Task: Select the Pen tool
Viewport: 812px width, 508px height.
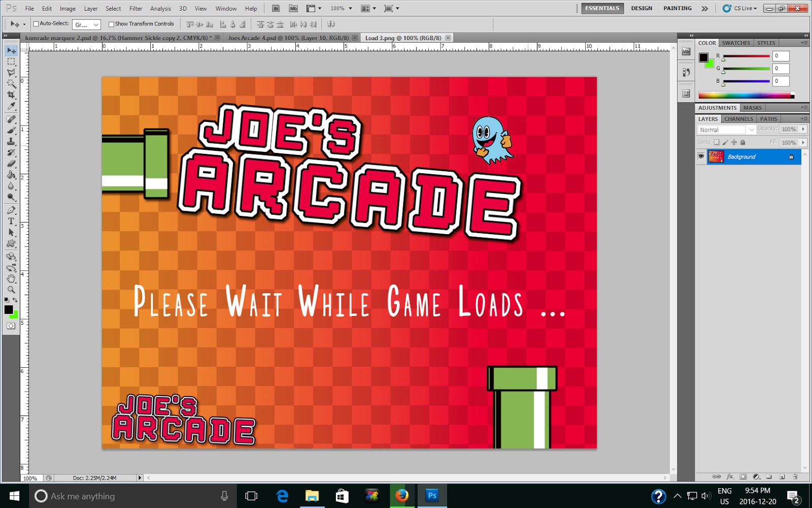Action: click(11, 210)
